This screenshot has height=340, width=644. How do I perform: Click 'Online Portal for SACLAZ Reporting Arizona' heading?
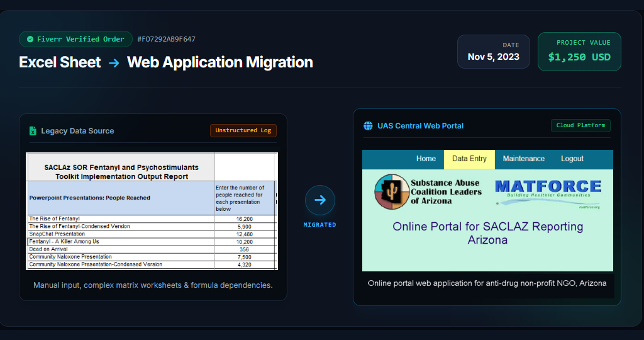tap(487, 233)
